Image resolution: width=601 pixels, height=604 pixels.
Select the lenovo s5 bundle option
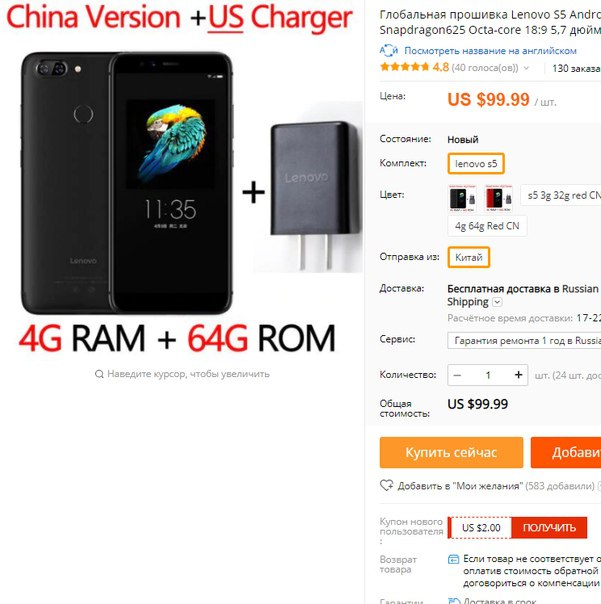(476, 164)
